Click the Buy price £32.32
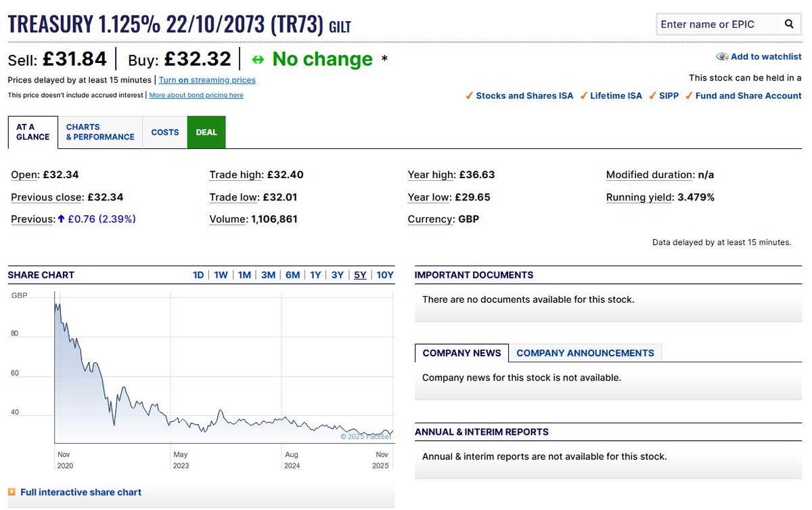 pos(198,60)
